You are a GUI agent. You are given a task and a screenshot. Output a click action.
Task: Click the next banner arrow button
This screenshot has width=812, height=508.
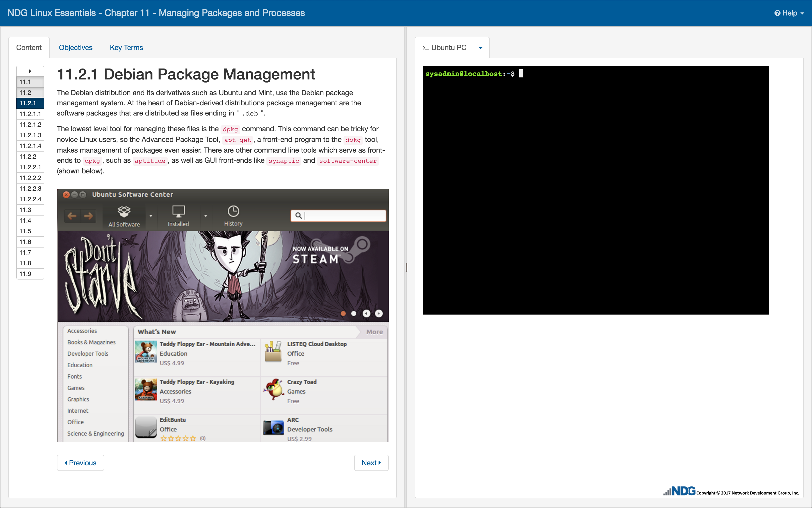[379, 314]
